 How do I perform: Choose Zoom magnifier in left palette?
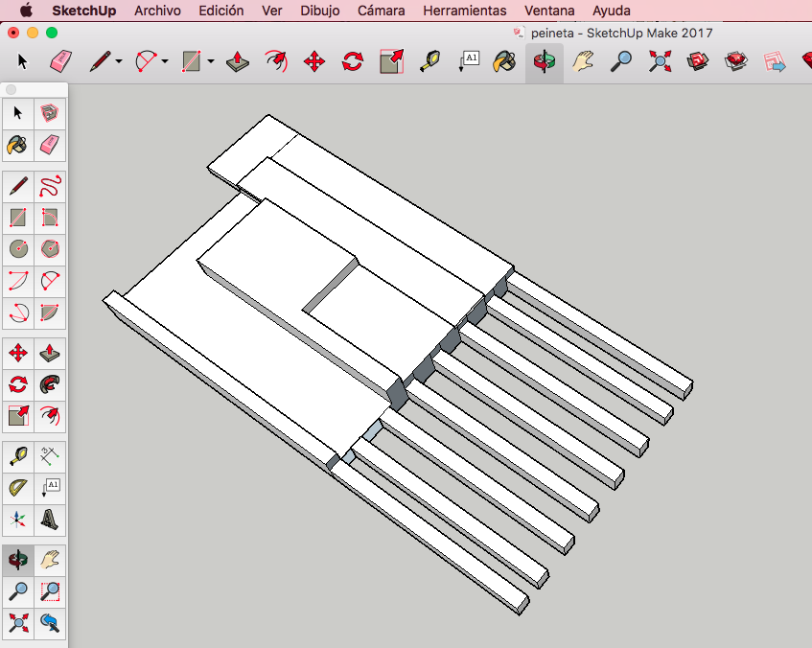tap(18, 591)
